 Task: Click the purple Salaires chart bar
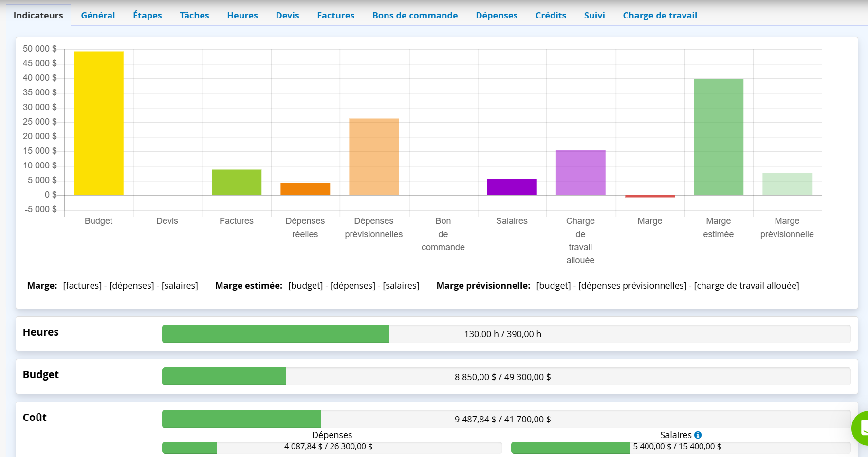[512, 187]
